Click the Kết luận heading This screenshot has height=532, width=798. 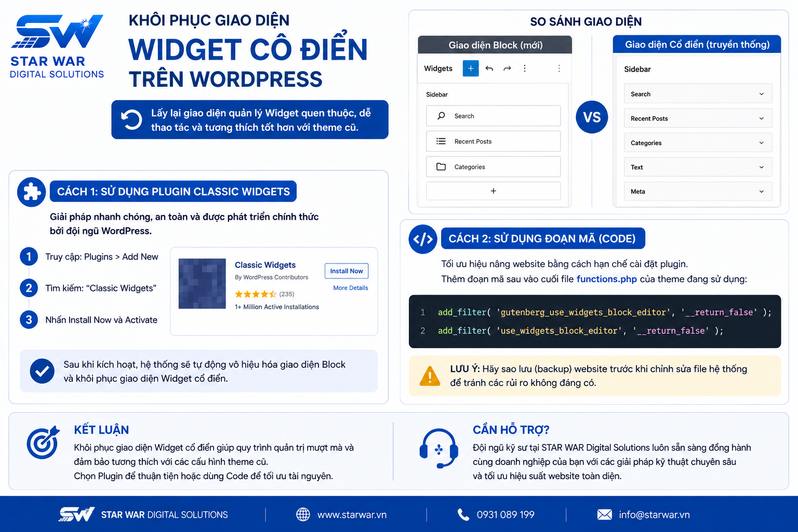click(x=101, y=430)
